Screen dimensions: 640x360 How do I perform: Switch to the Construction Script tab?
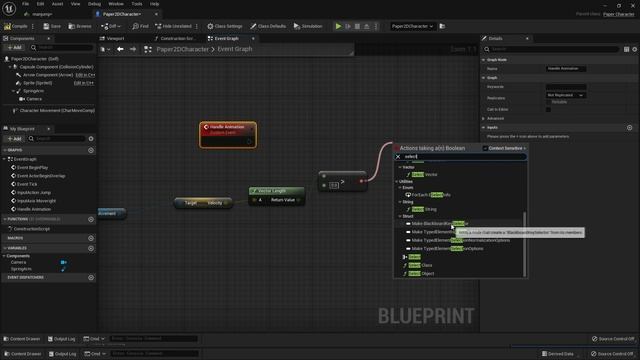(176, 38)
